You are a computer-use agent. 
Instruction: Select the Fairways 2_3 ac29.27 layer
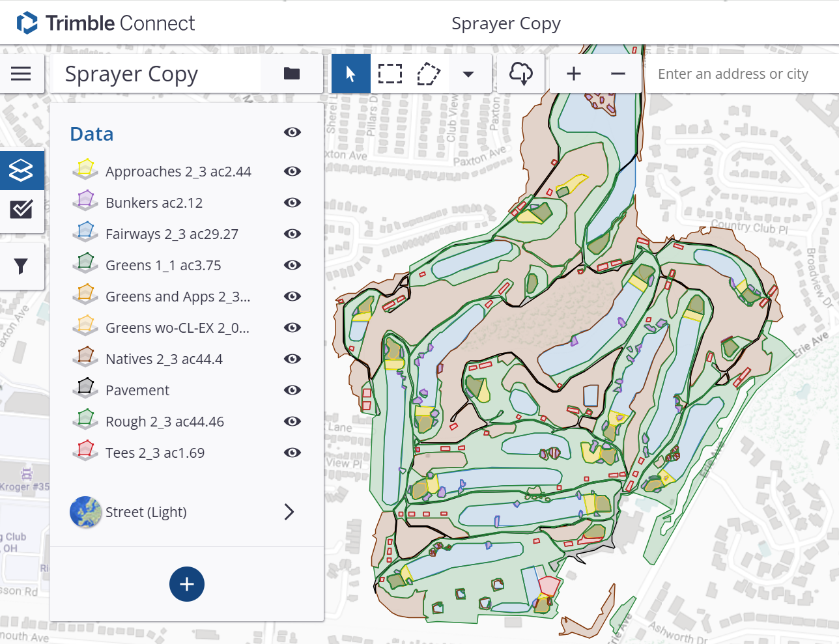coord(172,234)
